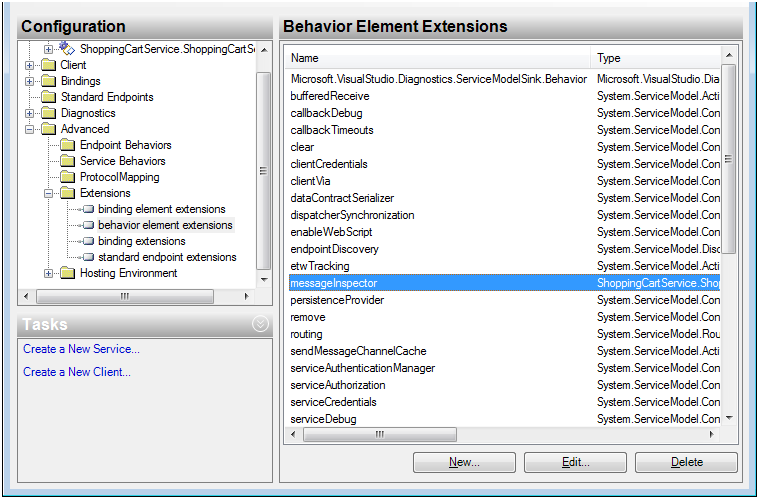Expand the Client tree node
This screenshot has height=499, width=759.
30,65
